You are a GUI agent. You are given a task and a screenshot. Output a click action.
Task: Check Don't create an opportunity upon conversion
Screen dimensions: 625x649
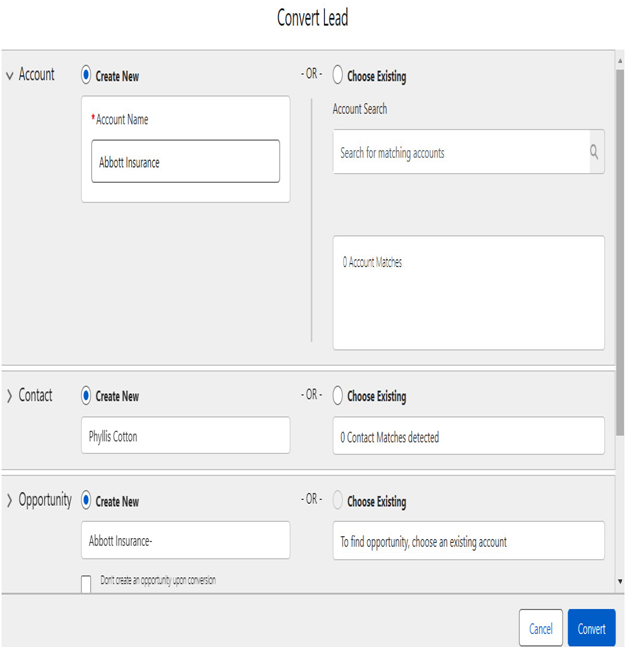[x=86, y=584]
